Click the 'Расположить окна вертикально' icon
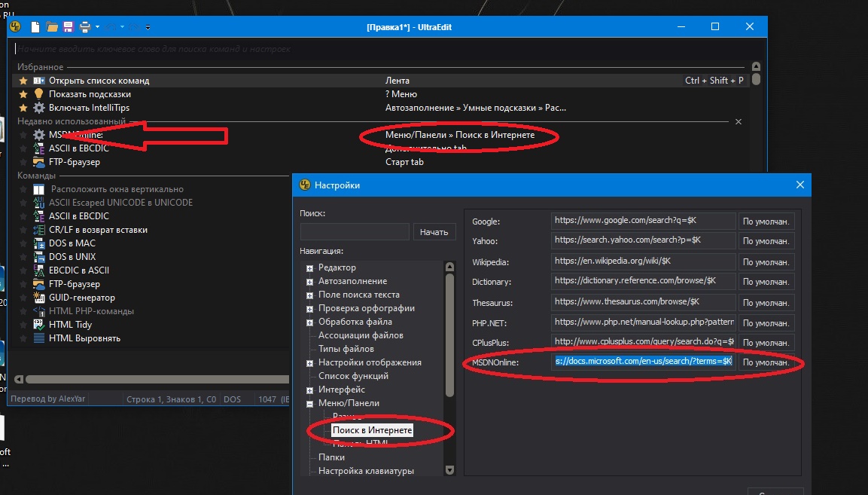The height and width of the screenshot is (495, 868). coord(38,189)
